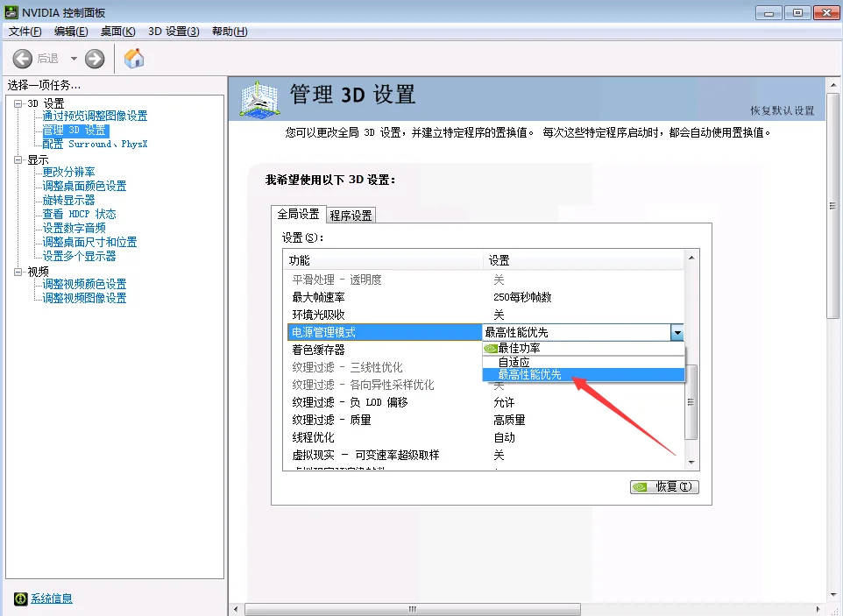Open 旋转显示器 page
The height and width of the screenshot is (616, 843).
click(x=69, y=200)
